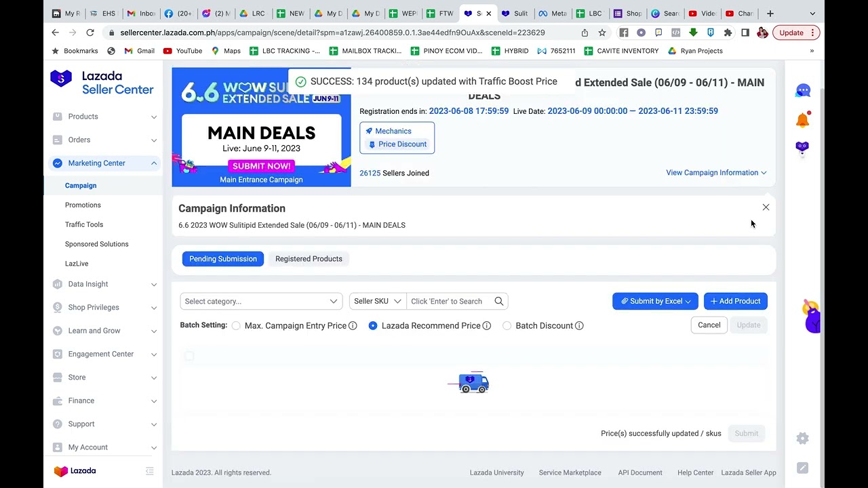Click the edit pencil icon on right rail

[x=802, y=468]
